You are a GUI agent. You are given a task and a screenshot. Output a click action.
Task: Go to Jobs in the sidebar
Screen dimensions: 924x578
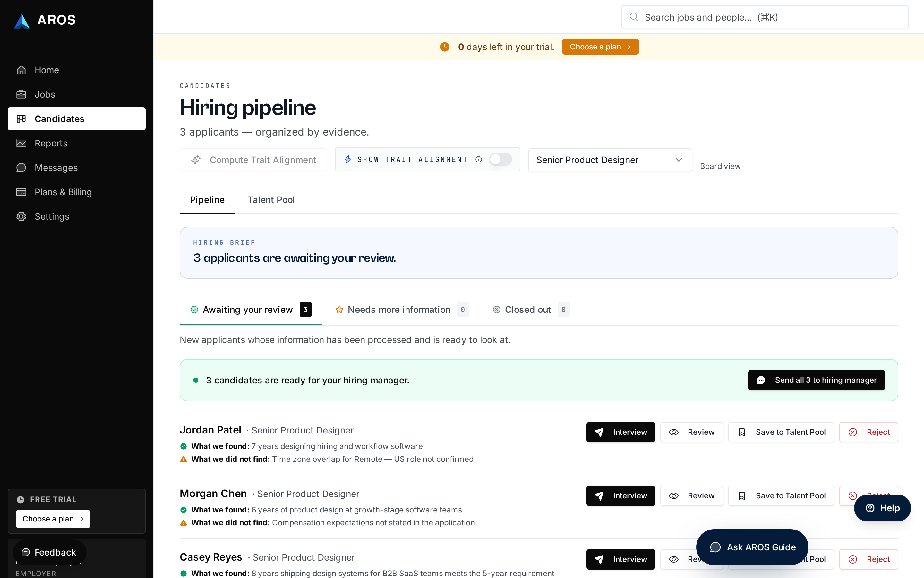[76, 94]
